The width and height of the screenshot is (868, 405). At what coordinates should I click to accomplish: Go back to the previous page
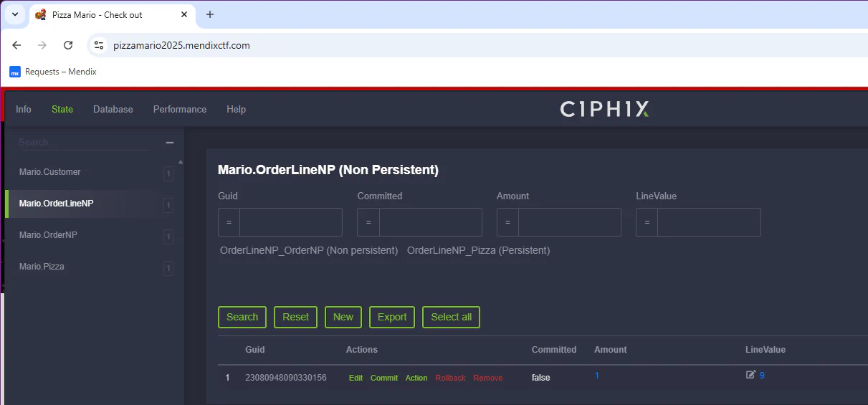16,45
